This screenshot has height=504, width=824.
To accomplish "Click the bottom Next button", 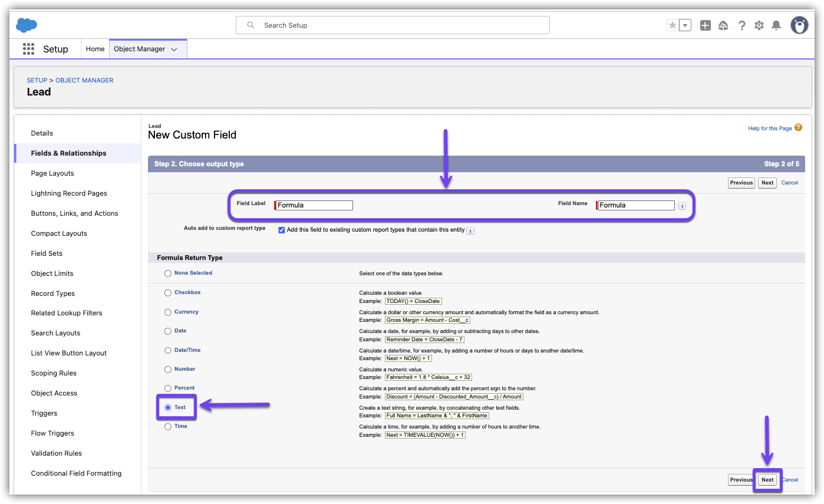I will pos(767,480).
